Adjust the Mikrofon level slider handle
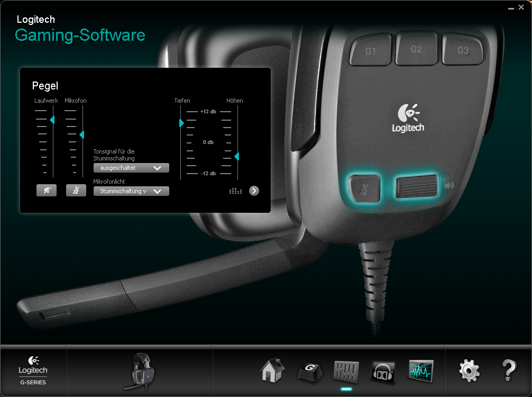 (81, 135)
